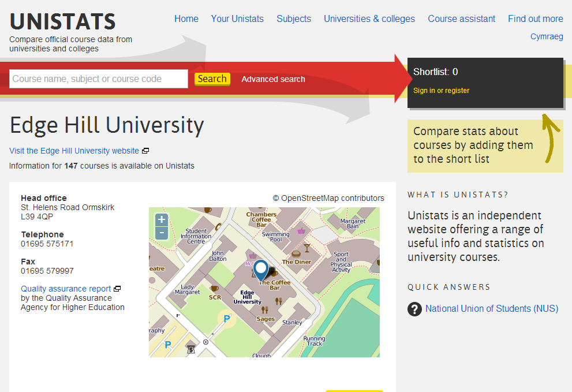The width and height of the screenshot is (572, 392).
Task: Click the cocktail glass icon near The Diner
Action: coord(307,248)
